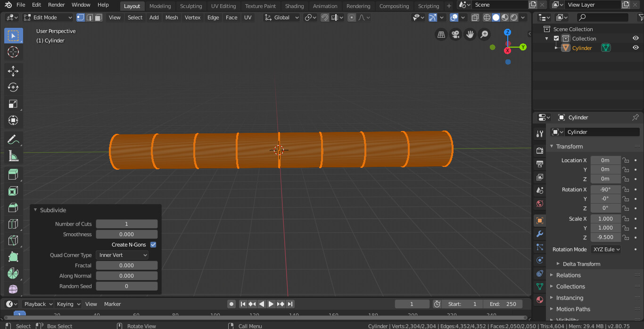Open the Material Properties tab
The width and height of the screenshot is (644, 329).
pyautogui.click(x=539, y=298)
